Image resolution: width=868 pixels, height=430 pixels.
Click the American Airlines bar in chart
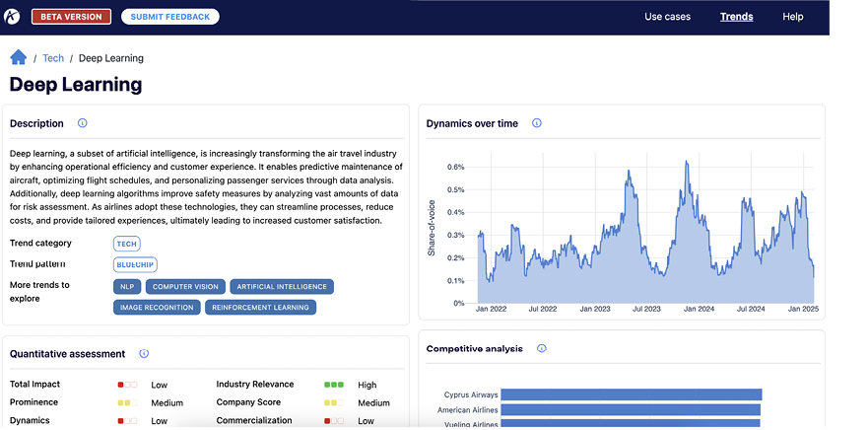tap(631, 410)
